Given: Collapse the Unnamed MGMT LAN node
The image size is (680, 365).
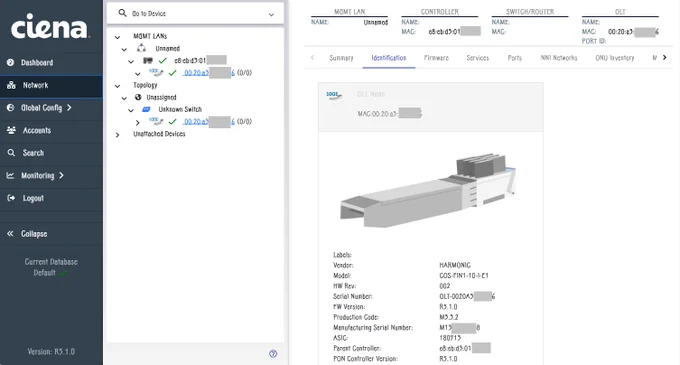Looking at the screenshot, I should click(124, 49).
